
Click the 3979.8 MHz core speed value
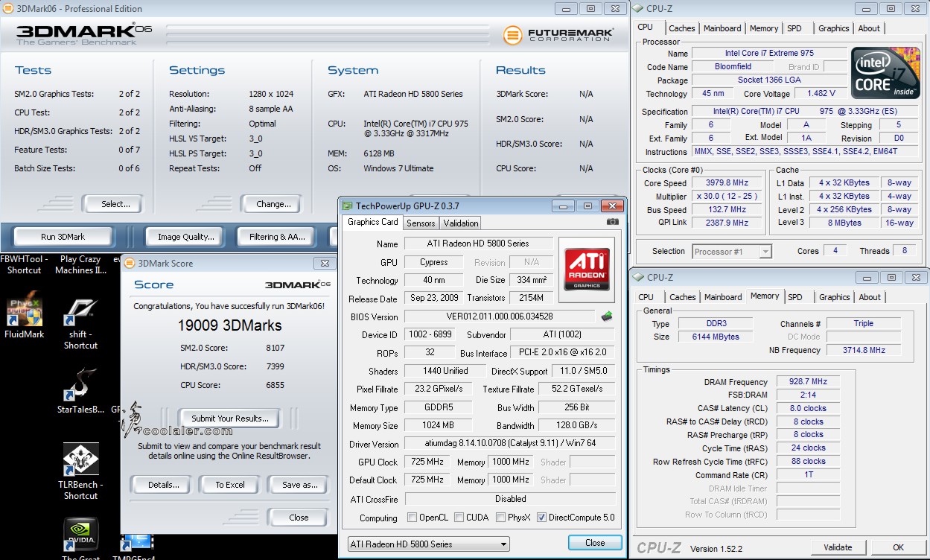point(727,183)
